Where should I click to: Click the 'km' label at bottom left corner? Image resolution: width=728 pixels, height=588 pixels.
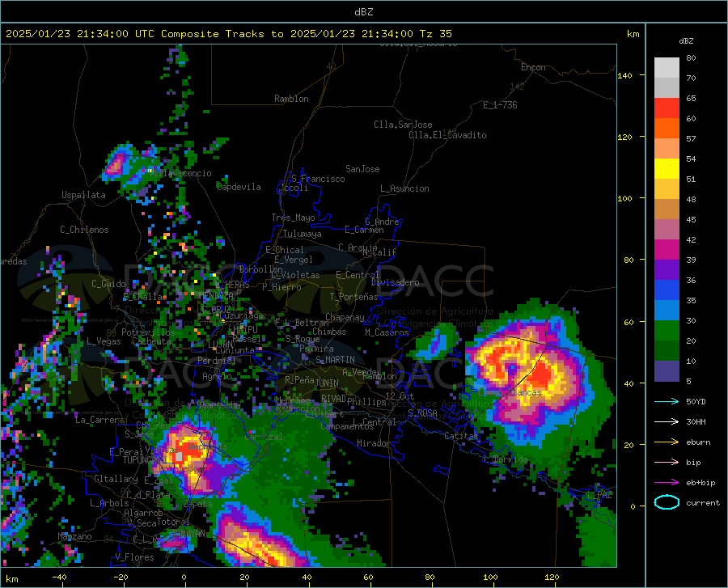[x=11, y=579]
